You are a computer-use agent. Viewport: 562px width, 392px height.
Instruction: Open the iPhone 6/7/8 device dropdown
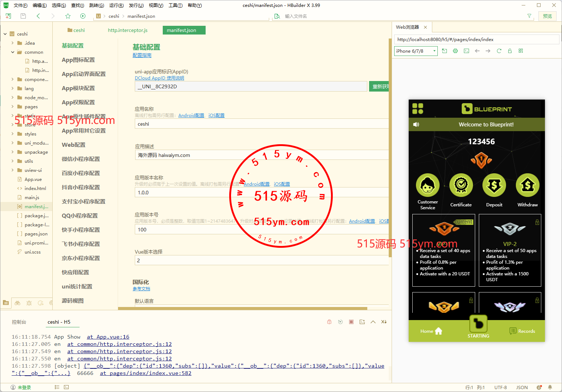click(x=416, y=51)
